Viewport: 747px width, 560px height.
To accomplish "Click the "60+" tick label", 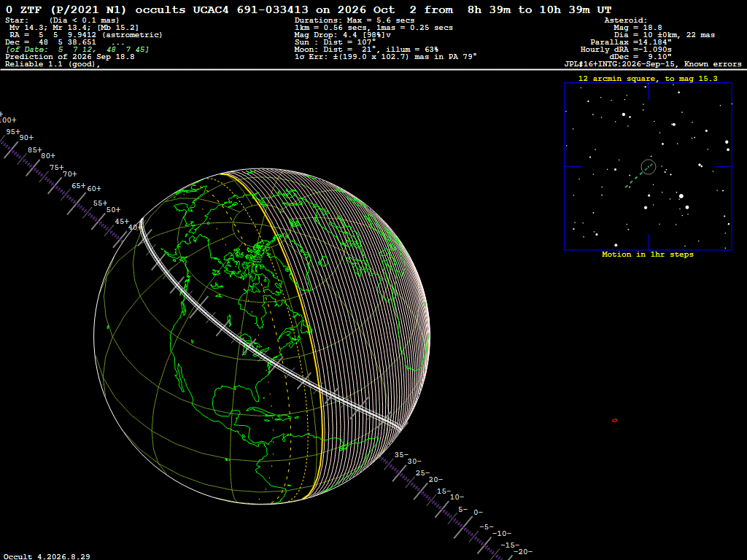I will click(94, 189).
